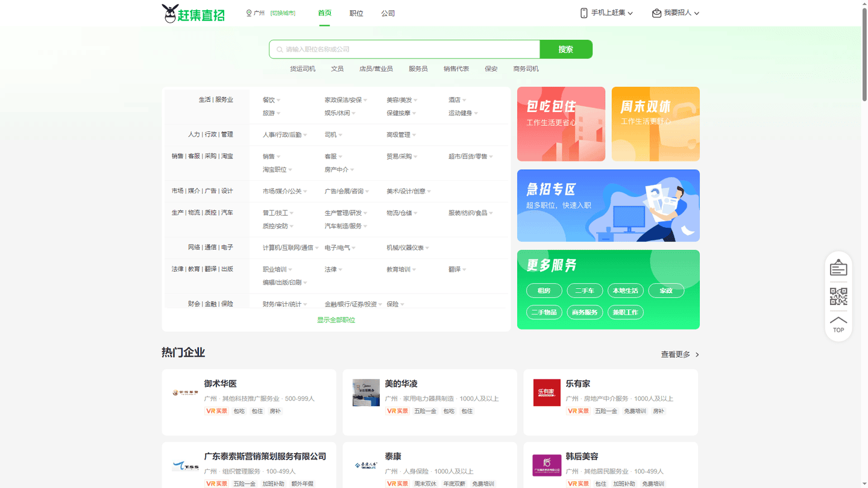Open the 周末双休 banner
The width and height of the screenshot is (868, 488).
pos(656,124)
